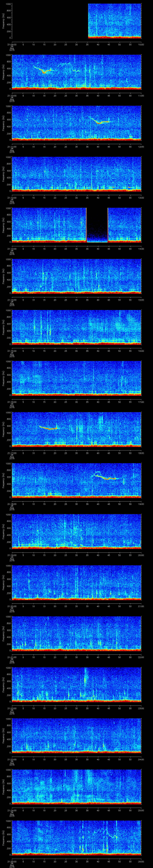This screenshot has height=868, width=153.
Task: Select the 14:00 end time label
Action: point(141,249)
